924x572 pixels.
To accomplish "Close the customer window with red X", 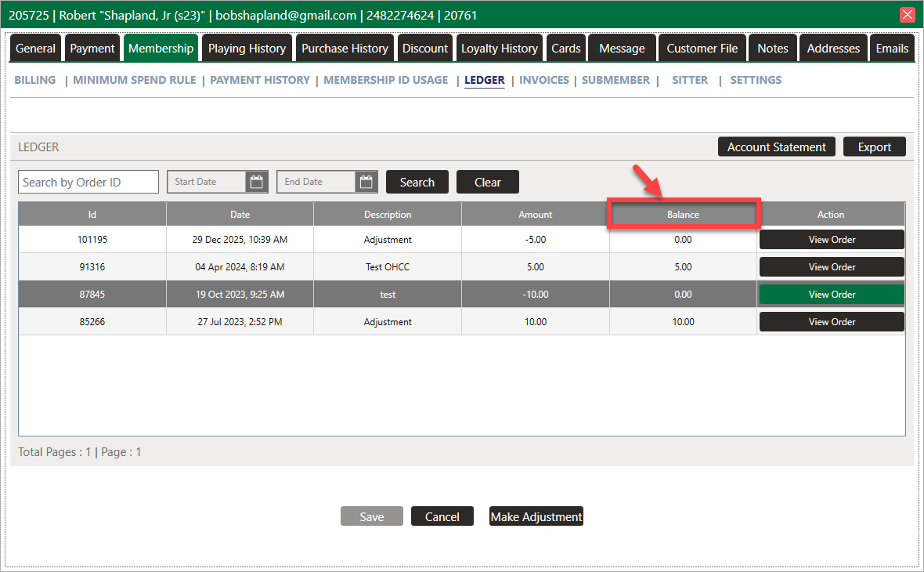I will click(908, 15).
